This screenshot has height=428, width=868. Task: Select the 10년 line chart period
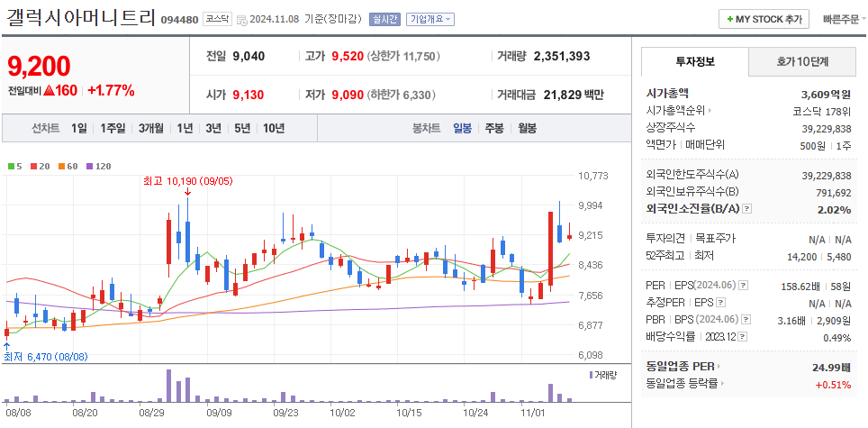pos(274,129)
